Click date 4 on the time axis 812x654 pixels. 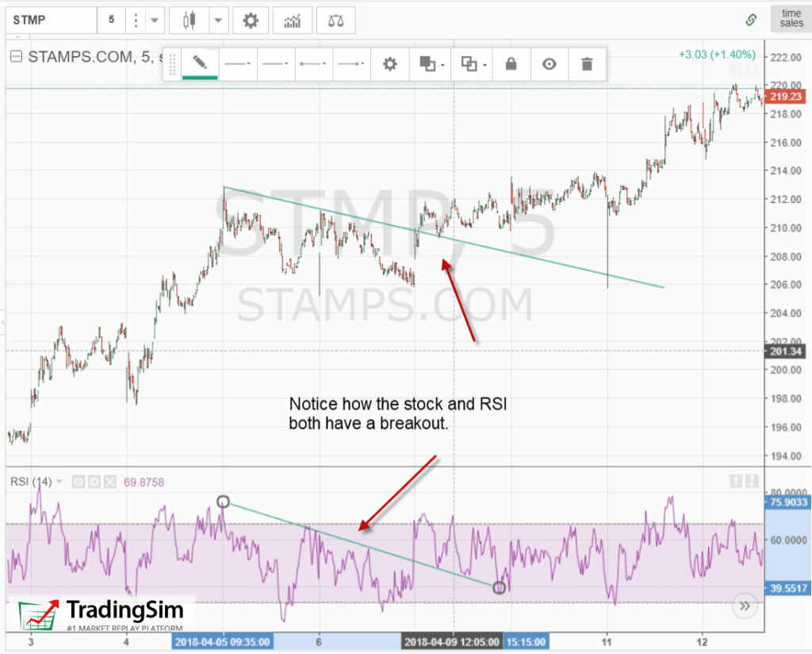(x=126, y=642)
